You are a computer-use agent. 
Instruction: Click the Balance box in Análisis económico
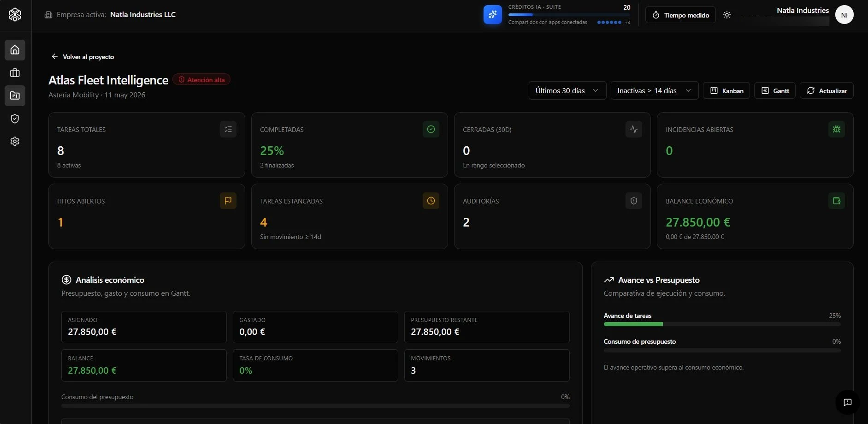[x=144, y=365]
